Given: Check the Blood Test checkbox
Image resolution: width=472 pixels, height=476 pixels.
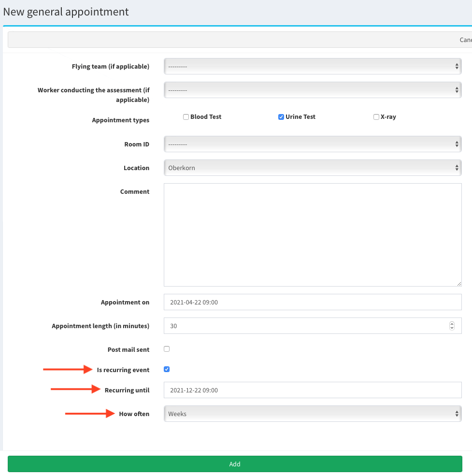Looking at the screenshot, I should click(x=186, y=117).
